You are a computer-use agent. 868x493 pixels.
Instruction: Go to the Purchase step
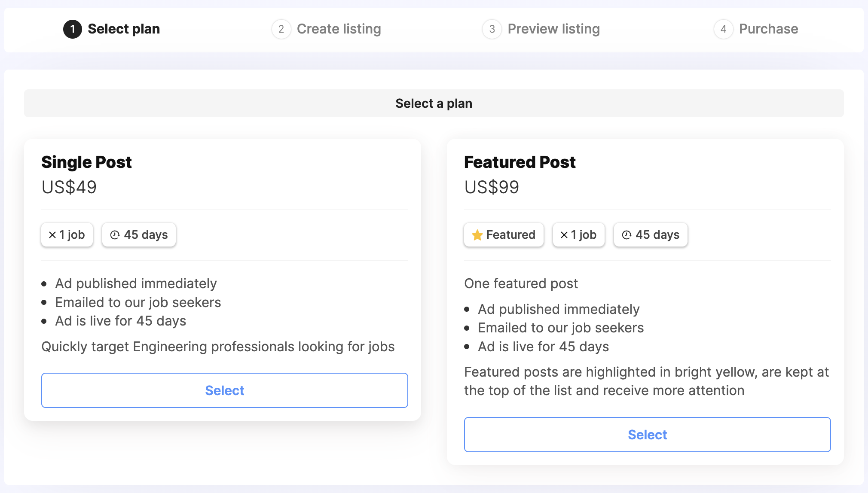[x=756, y=29]
